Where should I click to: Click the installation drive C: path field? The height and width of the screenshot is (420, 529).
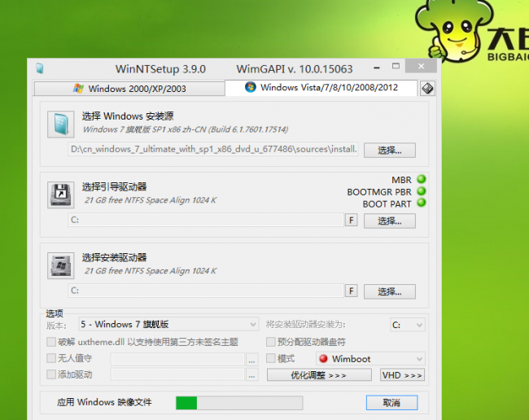pos(206,291)
